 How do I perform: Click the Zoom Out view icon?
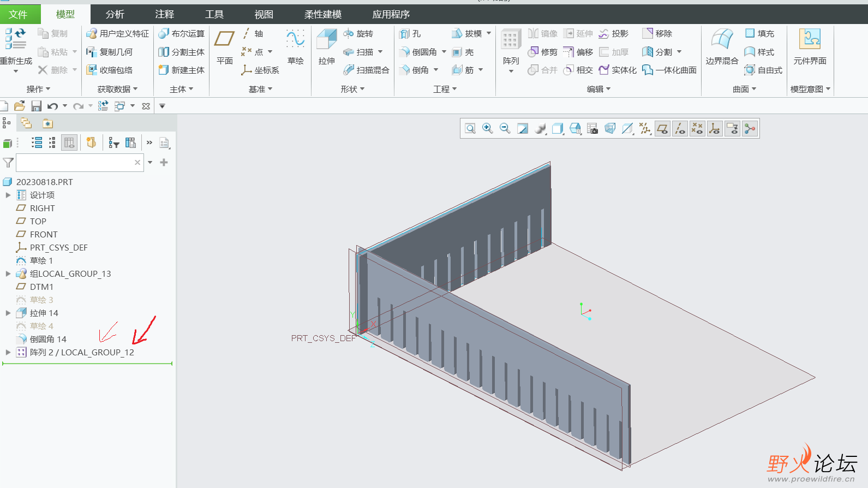tap(505, 129)
